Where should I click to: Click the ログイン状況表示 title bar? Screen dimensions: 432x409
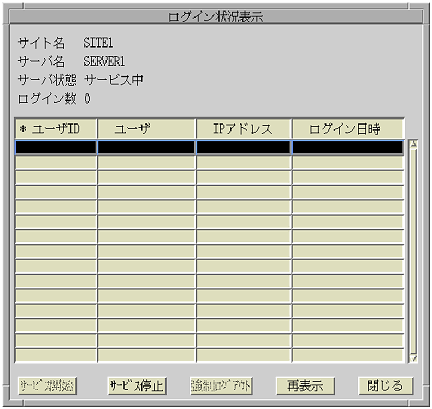pyautogui.click(x=216, y=17)
